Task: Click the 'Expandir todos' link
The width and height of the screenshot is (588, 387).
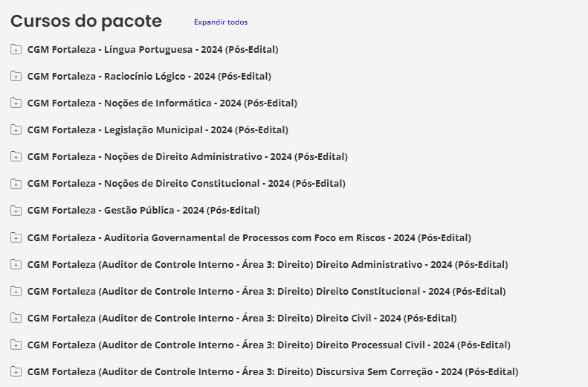Action: click(x=221, y=22)
